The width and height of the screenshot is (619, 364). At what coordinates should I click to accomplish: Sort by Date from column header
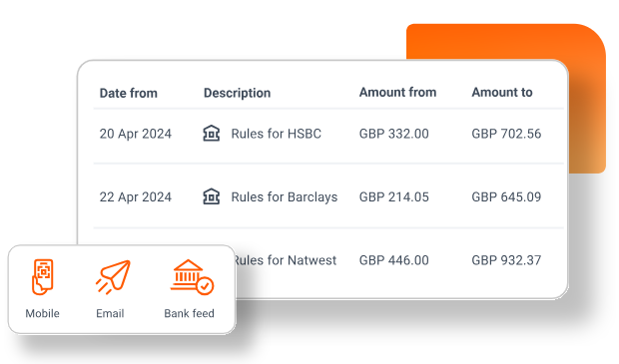click(x=129, y=93)
